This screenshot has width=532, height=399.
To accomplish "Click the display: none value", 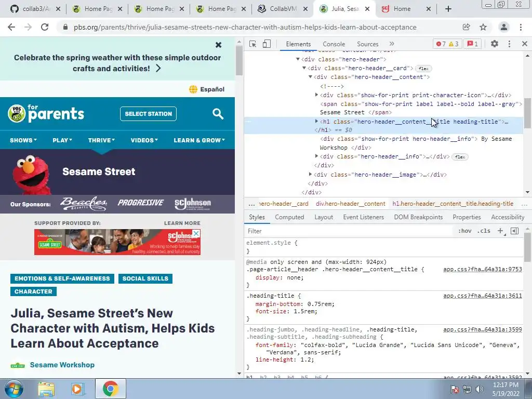I will pos(295,277).
